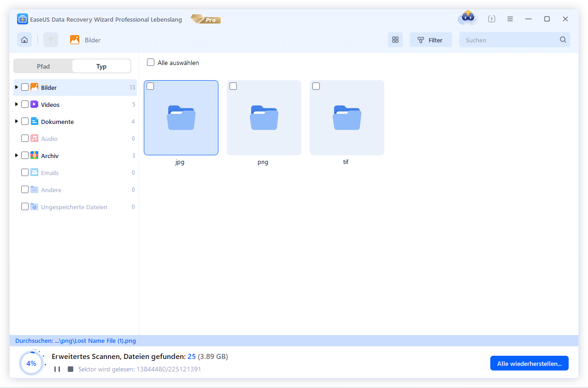
Task: Switch to the Typ tab
Action: point(101,66)
